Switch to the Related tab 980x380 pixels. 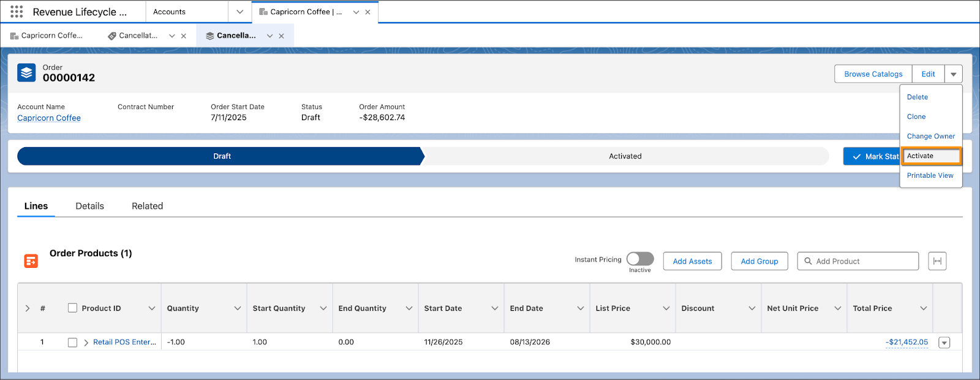(x=147, y=206)
